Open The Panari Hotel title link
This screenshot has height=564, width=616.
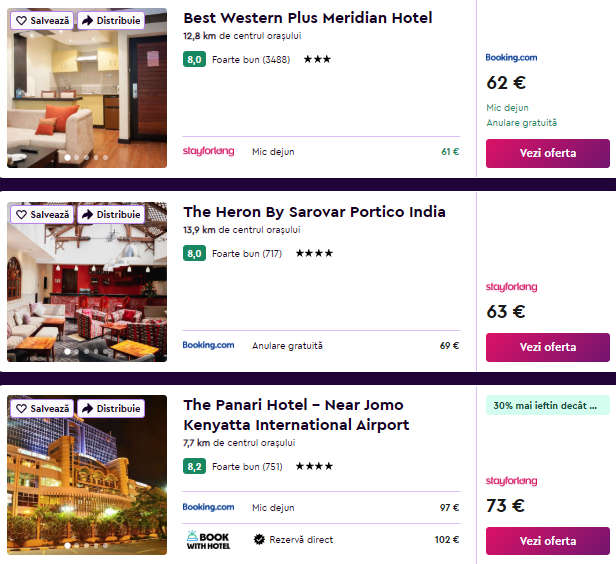[x=296, y=415]
